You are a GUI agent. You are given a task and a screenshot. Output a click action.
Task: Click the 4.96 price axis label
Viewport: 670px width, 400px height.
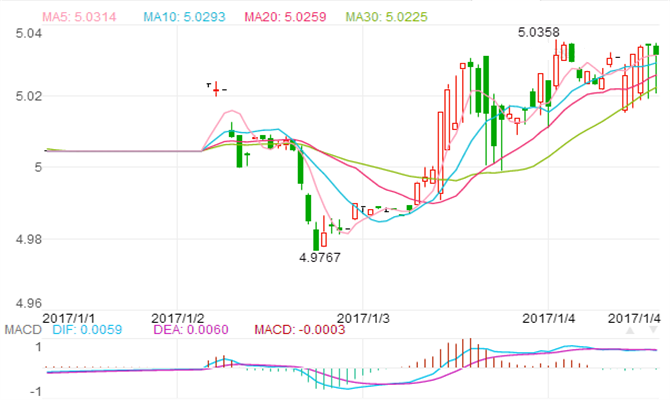click(x=29, y=304)
